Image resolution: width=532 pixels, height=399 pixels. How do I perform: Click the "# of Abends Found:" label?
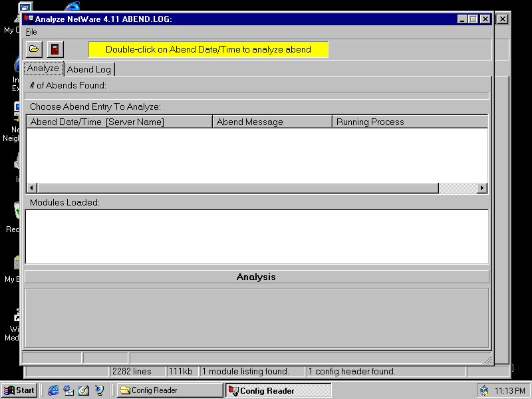tap(68, 86)
